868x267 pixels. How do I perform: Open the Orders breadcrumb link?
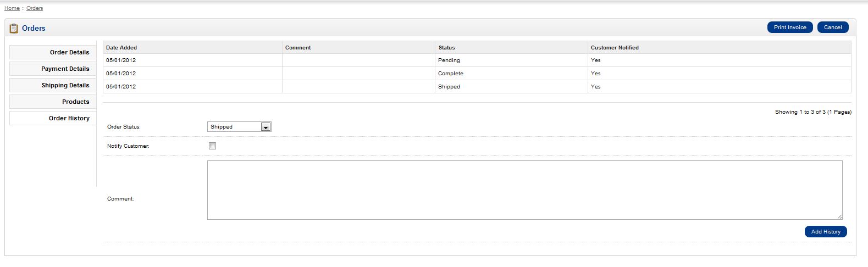pyautogui.click(x=35, y=8)
